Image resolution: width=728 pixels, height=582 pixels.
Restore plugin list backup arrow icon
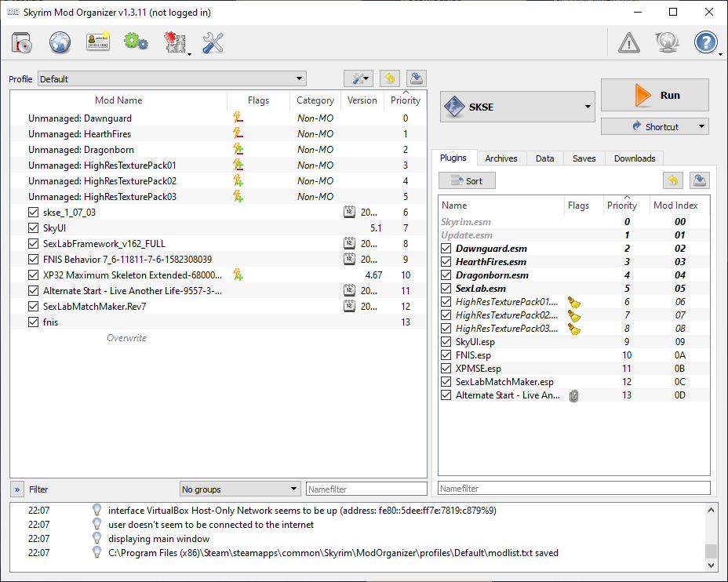point(673,180)
